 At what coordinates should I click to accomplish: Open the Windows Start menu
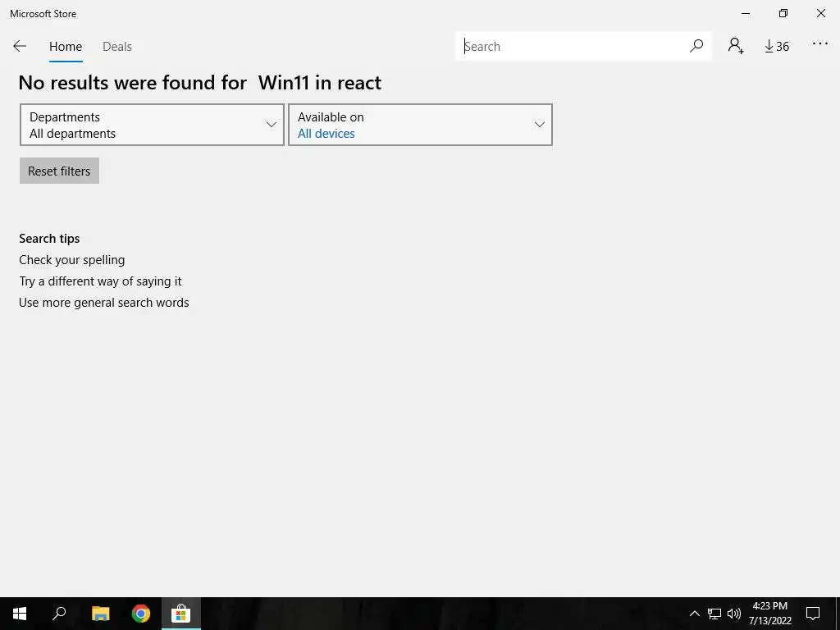pos(20,614)
